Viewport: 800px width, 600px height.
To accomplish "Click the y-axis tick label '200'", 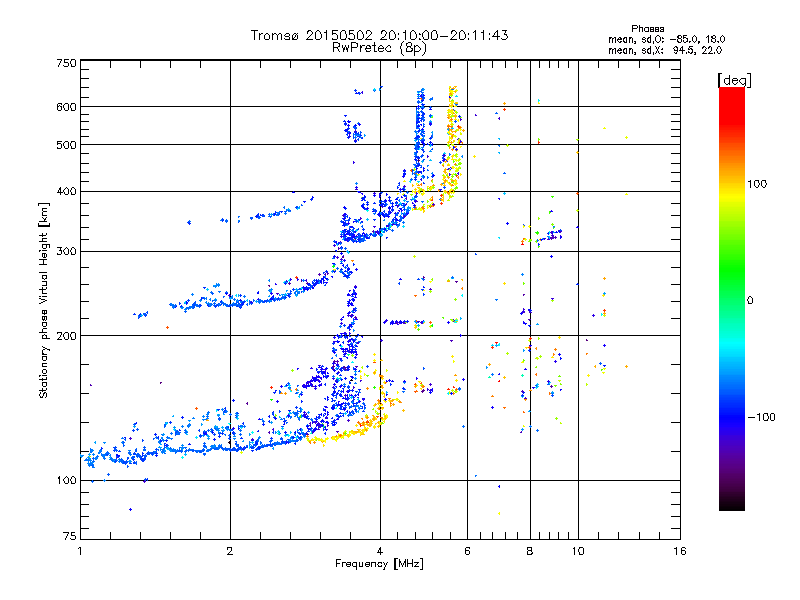I will pos(67,336).
